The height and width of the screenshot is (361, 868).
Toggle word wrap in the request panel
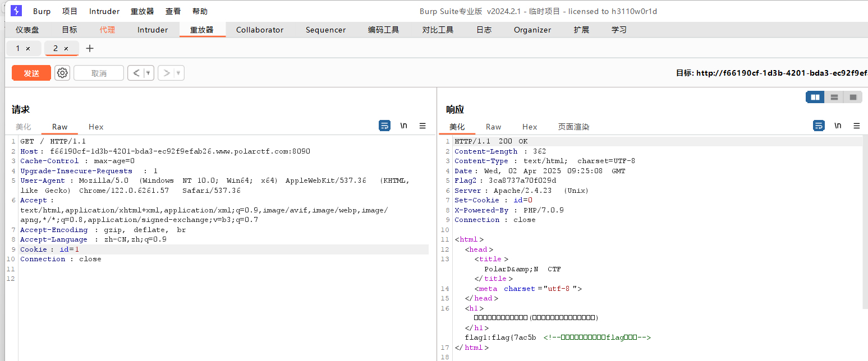(384, 126)
